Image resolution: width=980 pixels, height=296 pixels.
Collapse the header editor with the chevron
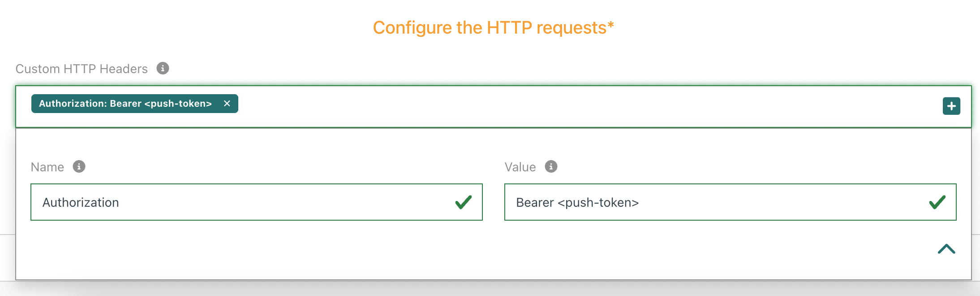[x=946, y=249]
